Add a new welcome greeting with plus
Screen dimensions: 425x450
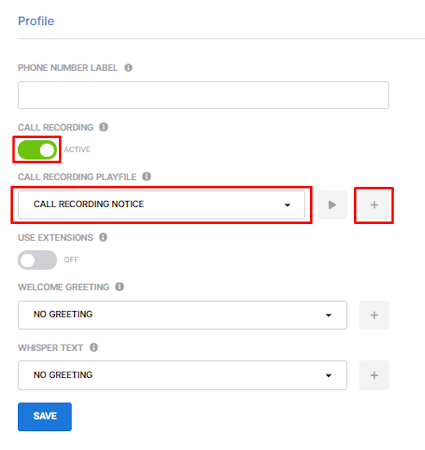point(374,315)
